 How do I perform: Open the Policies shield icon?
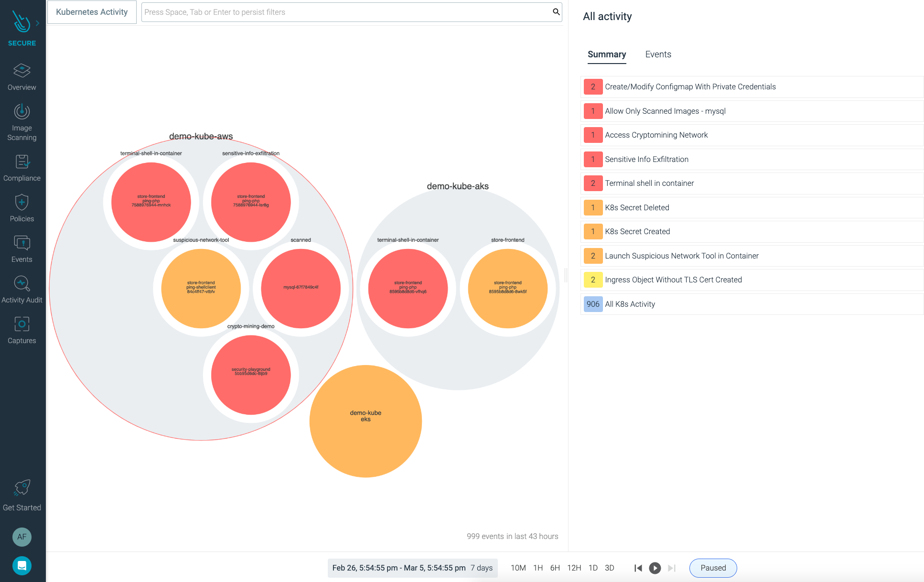click(22, 203)
